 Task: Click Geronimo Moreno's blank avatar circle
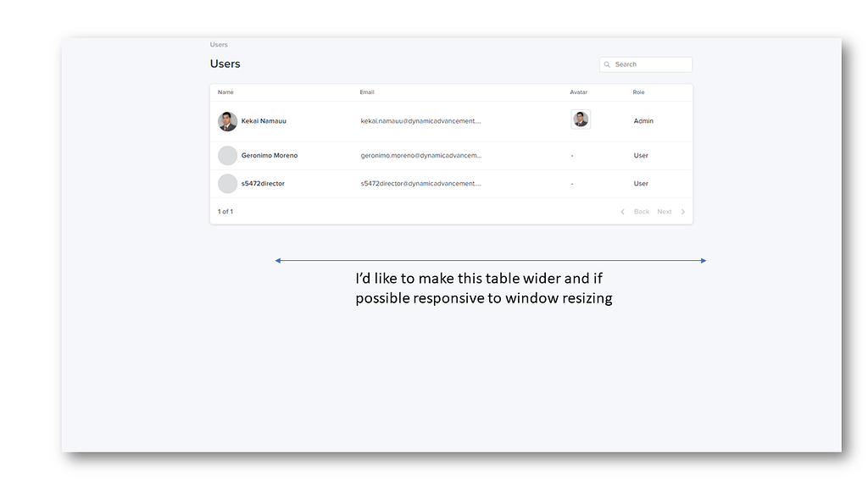[227, 155]
